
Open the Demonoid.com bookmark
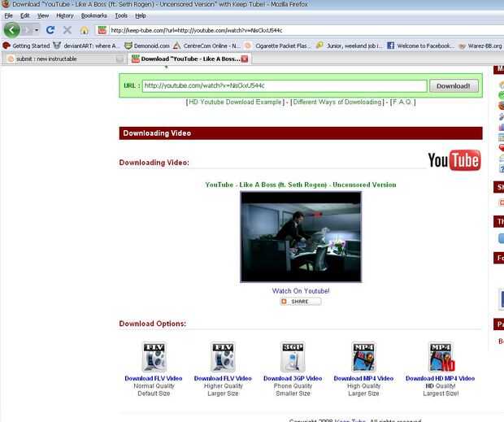tap(147, 46)
